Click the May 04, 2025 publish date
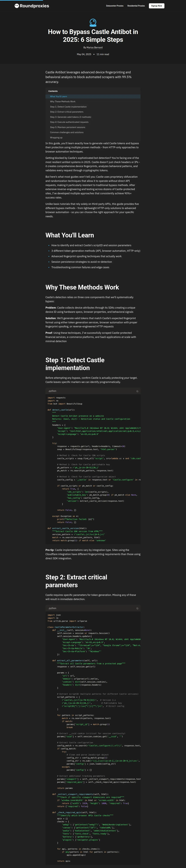The height and width of the screenshot is (868, 186). (84, 54)
